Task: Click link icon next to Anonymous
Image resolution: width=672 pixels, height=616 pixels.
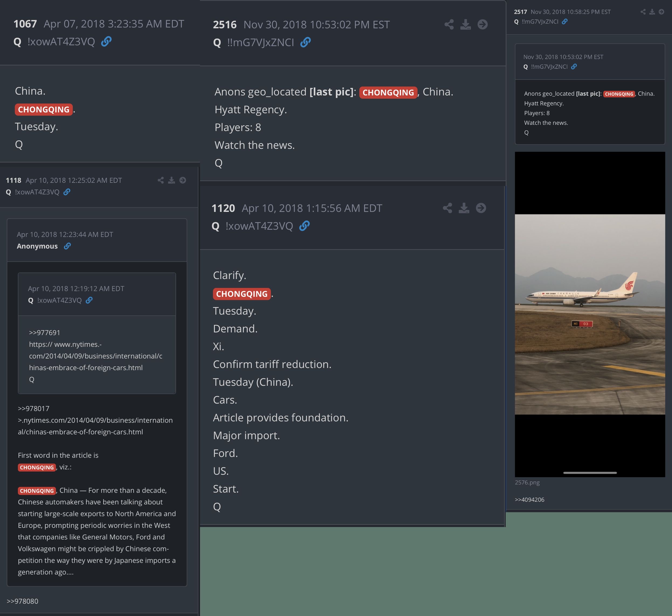Action: click(x=67, y=246)
